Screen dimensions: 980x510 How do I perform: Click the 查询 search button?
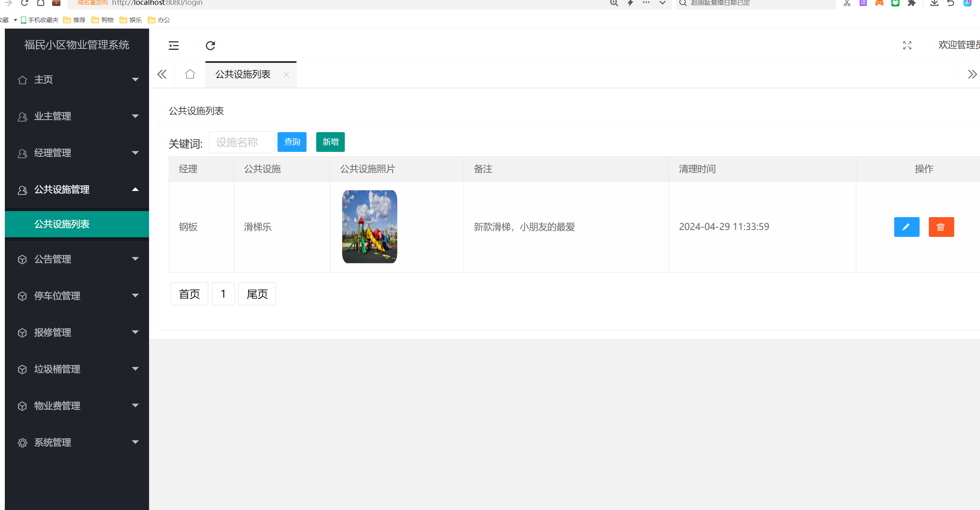292,142
